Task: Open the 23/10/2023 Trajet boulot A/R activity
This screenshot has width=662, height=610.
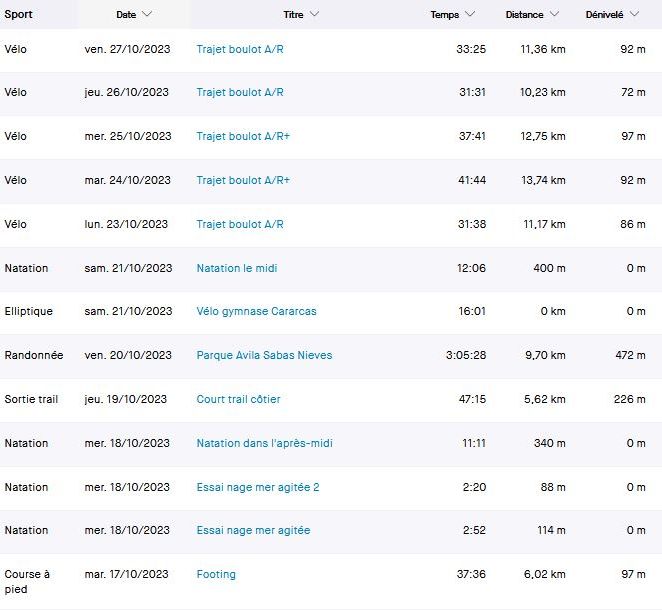Action: click(x=240, y=224)
